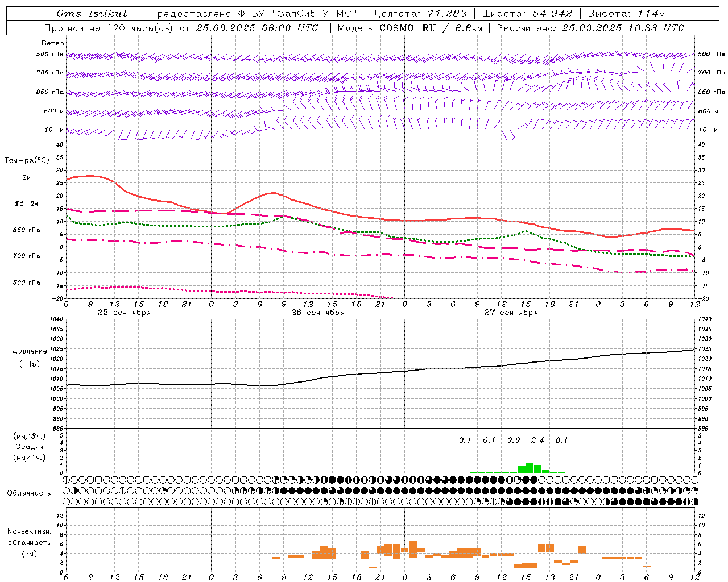Click the 26 сентября date label
Screen dimensions: 728x582
[x=318, y=313]
